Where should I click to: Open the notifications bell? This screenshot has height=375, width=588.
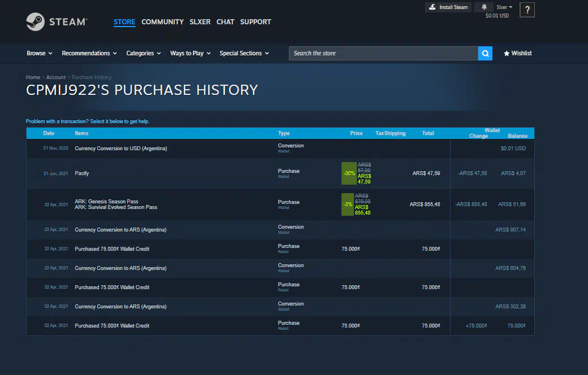(x=484, y=7)
